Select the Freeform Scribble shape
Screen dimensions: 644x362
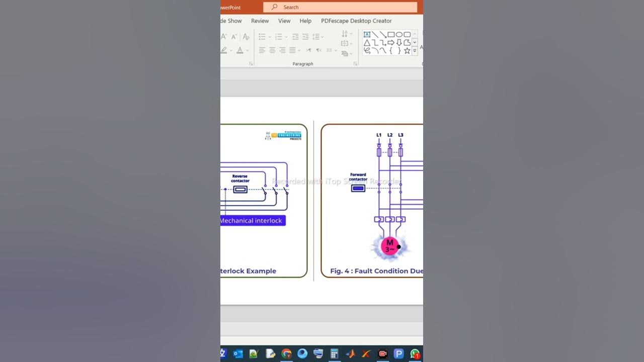(367, 51)
